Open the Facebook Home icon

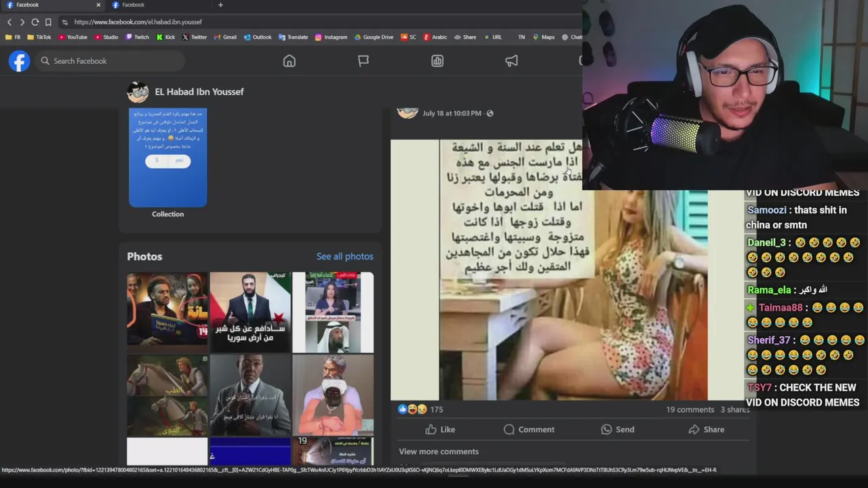click(290, 61)
